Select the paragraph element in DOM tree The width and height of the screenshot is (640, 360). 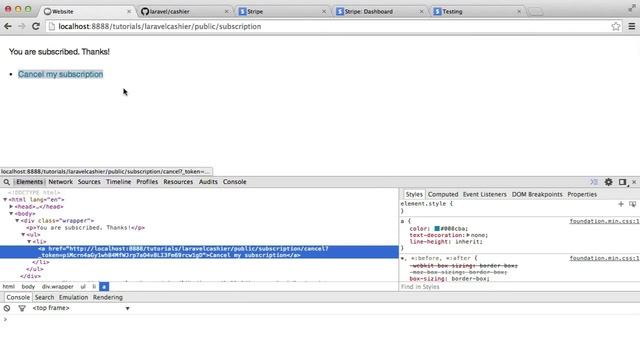86,228
